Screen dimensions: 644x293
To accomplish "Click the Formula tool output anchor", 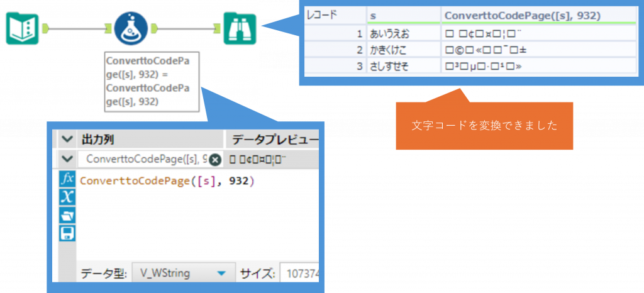I will pos(153,28).
